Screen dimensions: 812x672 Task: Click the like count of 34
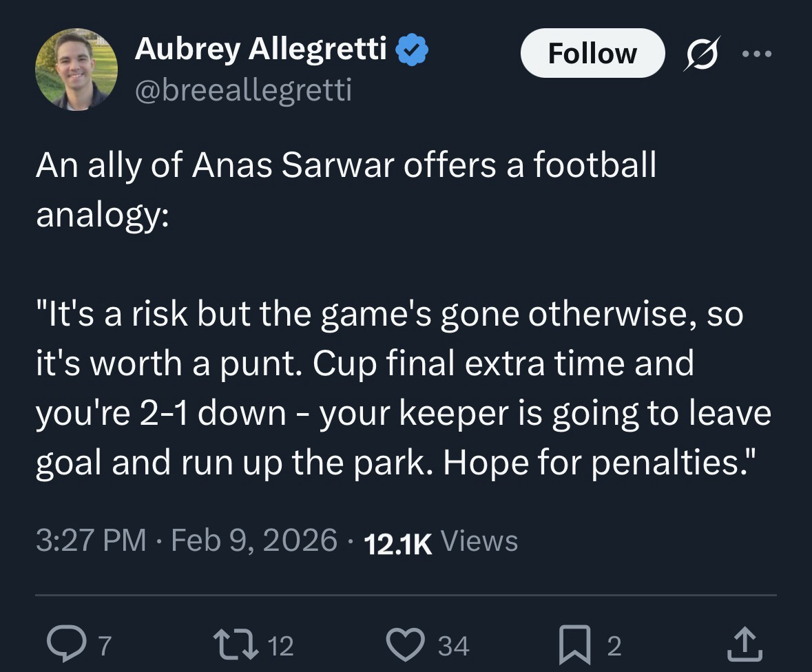[x=454, y=646]
